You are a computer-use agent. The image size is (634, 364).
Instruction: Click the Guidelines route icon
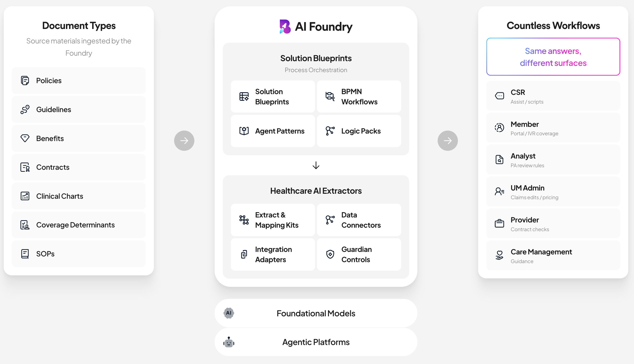point(25,110)
